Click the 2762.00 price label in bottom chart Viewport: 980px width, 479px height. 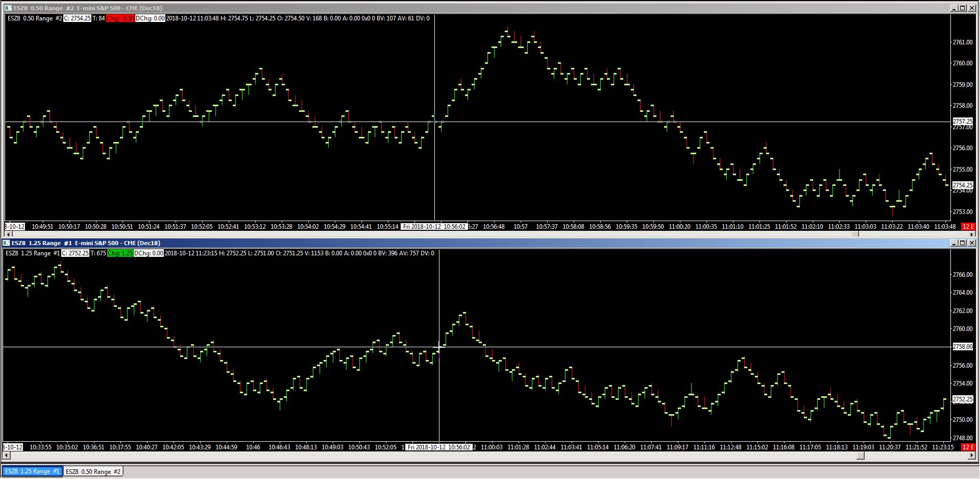[963, 311]
